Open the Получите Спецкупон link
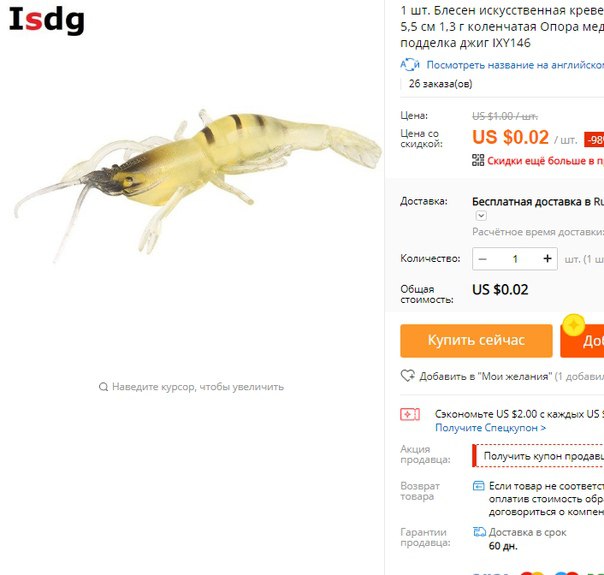The width and height of the screenshot is (604, 575). pos(490,427)
